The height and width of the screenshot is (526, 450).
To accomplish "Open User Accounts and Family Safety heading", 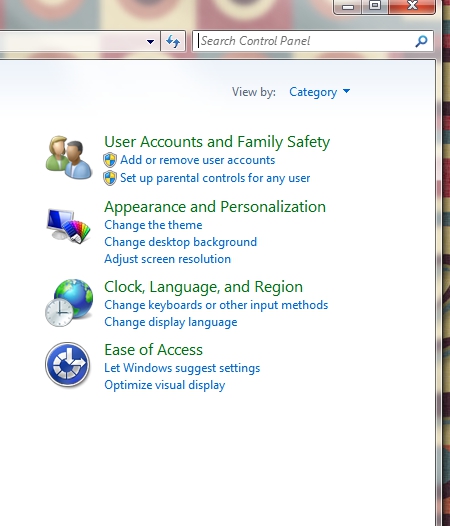I will coord(217,142).
